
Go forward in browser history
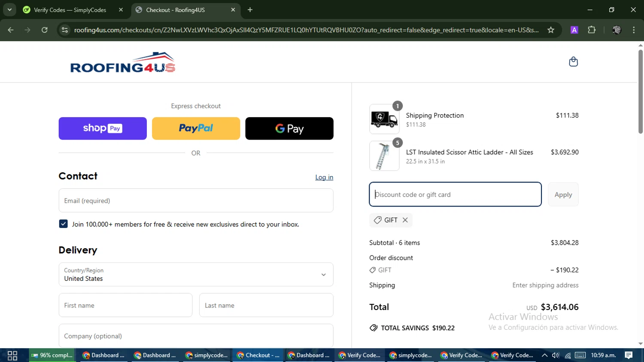coord(27,30)
